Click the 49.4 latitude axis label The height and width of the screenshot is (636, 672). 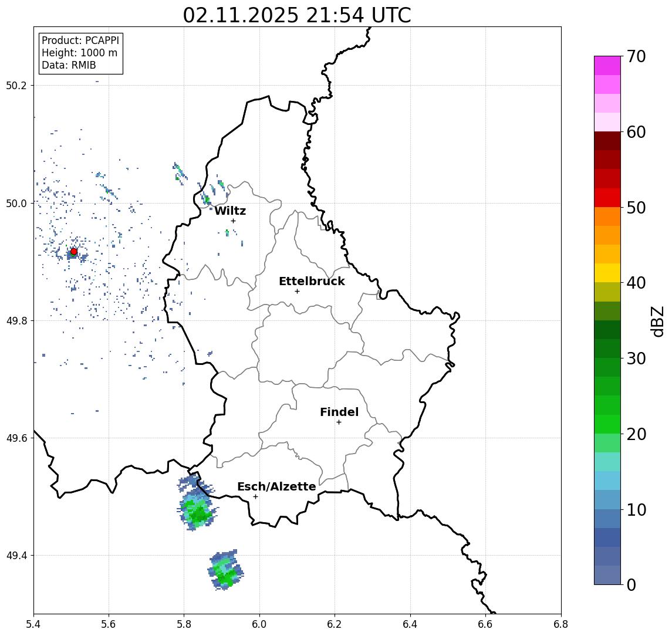[16, 556]
